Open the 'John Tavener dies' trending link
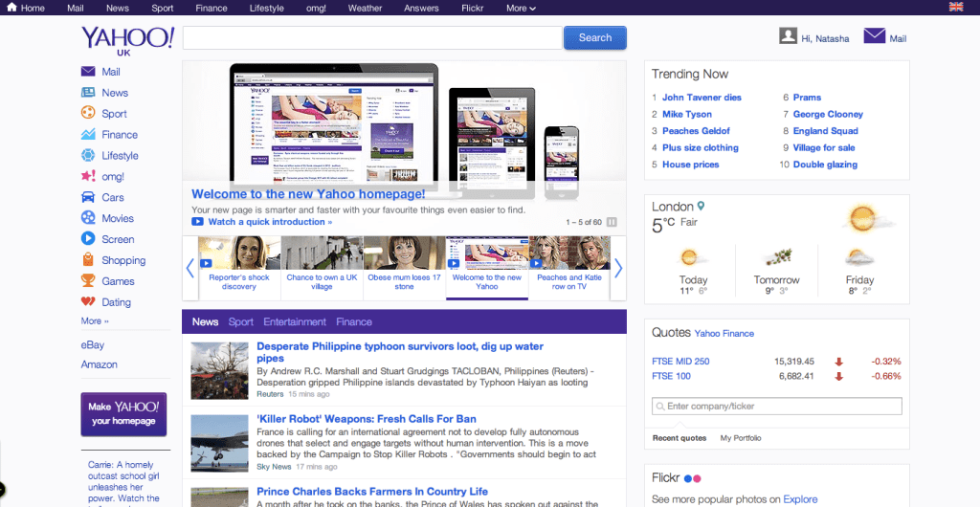 coord(702,98)
